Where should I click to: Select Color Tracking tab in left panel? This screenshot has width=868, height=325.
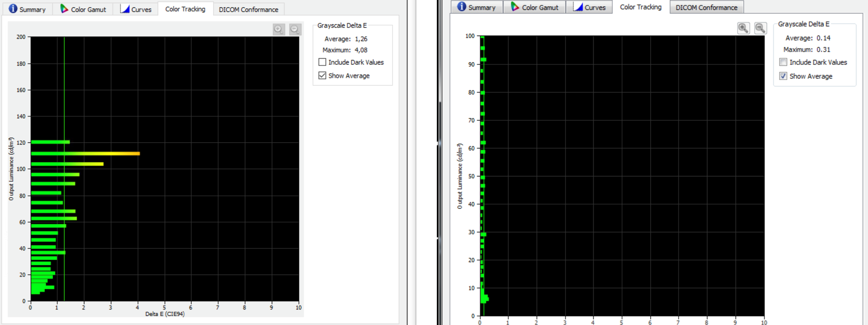coord(185,9)
